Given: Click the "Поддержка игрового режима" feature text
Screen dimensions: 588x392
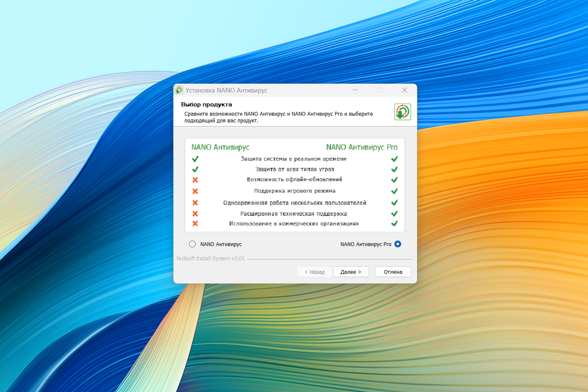Looking at the screenshot, I should pyautogui.click(x=295, y=191).
